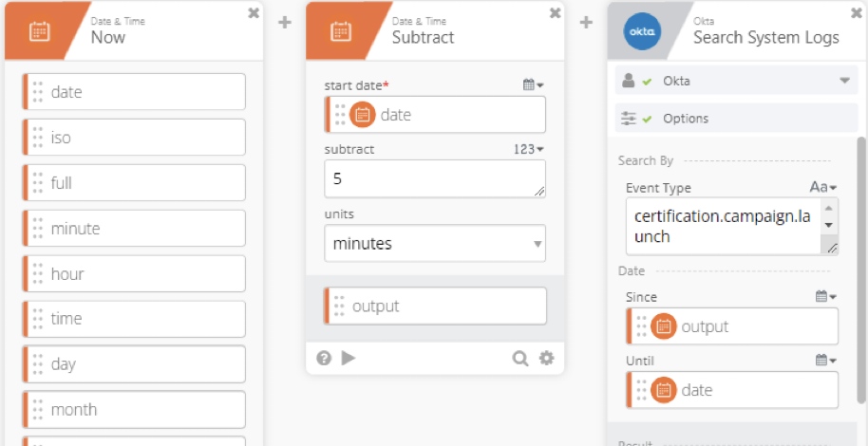Click the start date input field
The image size is (868, 446).
[x=435, y=115]
